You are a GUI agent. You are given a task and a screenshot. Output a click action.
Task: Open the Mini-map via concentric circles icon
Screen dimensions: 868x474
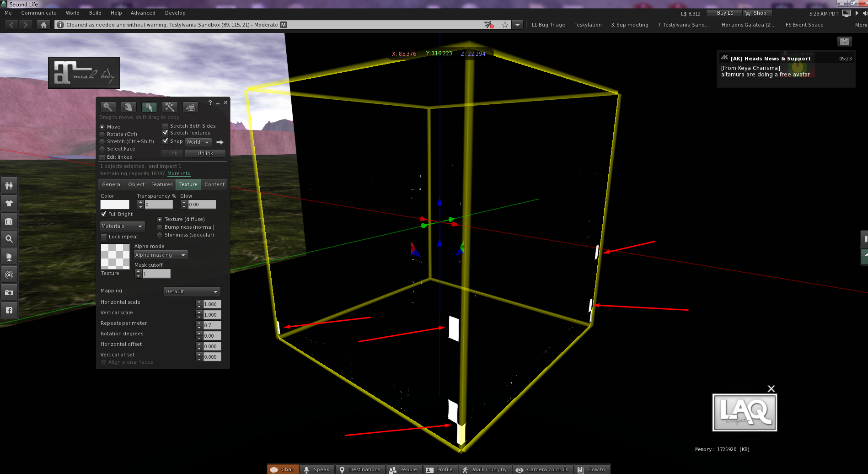9,274
